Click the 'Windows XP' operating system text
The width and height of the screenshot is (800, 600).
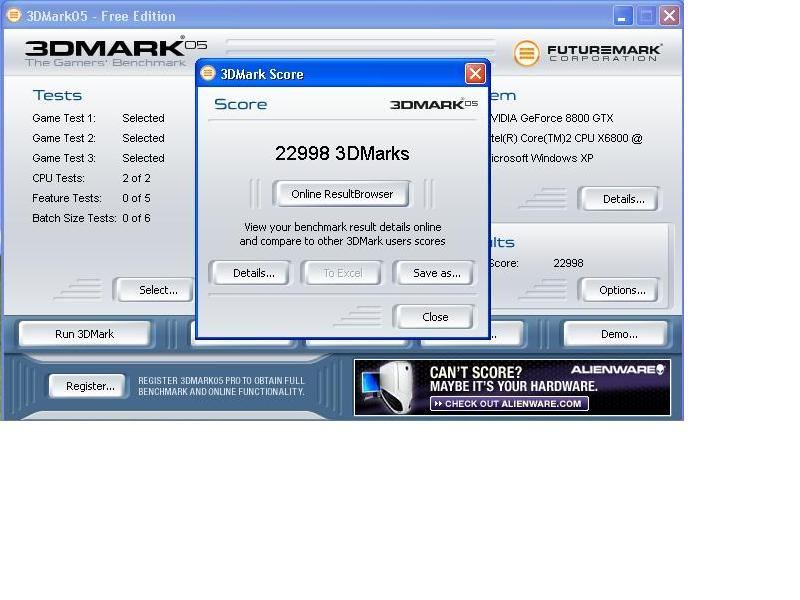coord(562,158)
